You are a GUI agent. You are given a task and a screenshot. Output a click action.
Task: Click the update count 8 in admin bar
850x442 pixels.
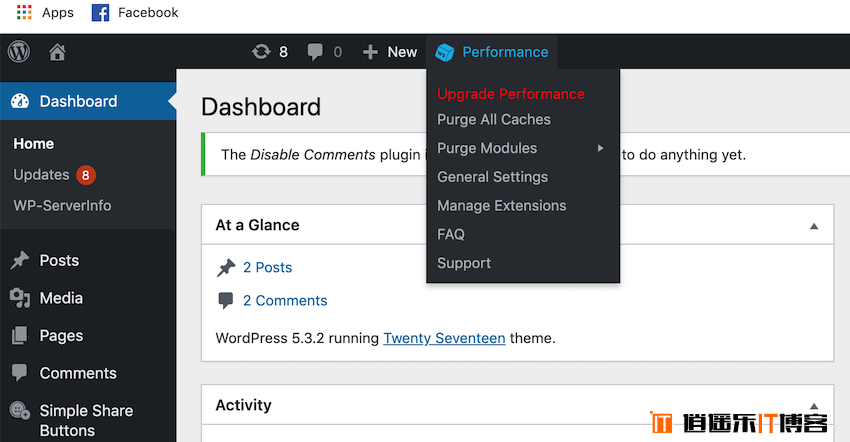tap(284, 52)
